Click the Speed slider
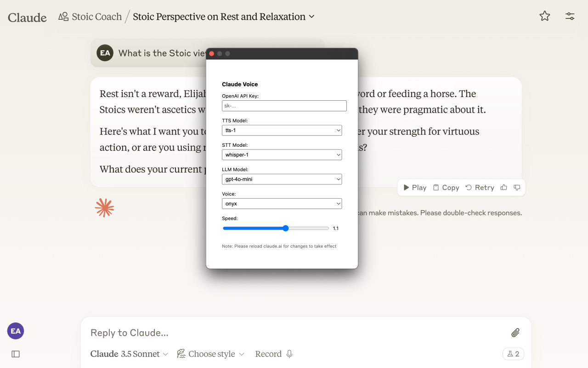This screenshot has height=368, width=588. (x=276, y=229)
